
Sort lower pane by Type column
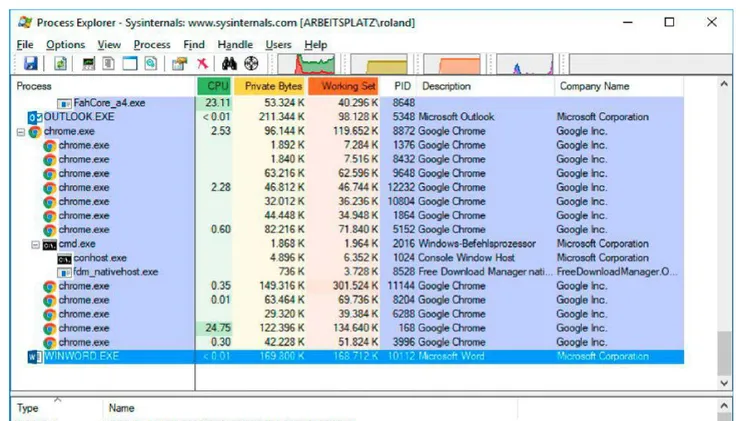[x=57, y=408]
